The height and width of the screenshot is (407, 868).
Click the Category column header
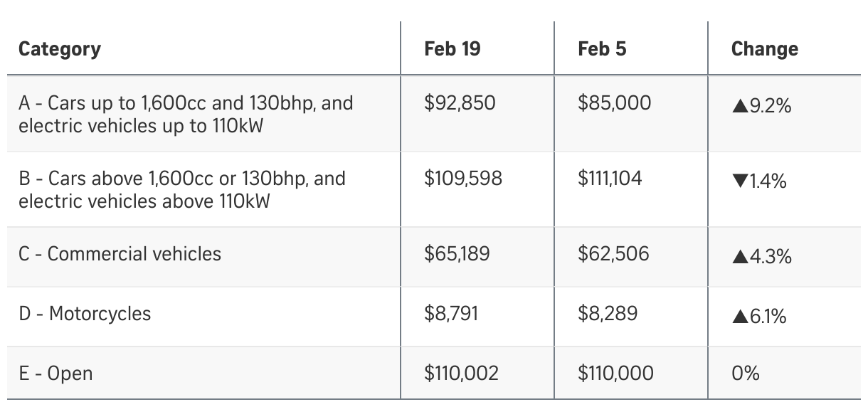pyautogui.click(x=60, y=49)
